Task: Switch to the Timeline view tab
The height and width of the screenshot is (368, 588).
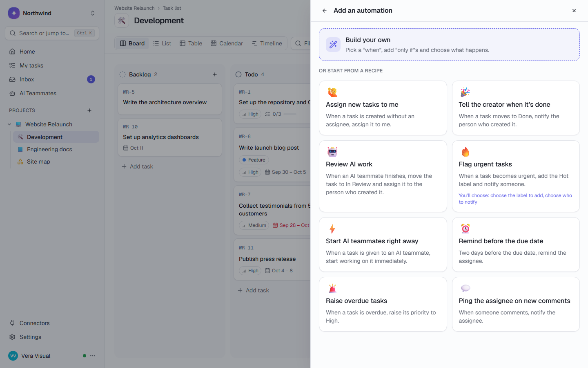Action: pyautogui.click(x=267, y=43)
